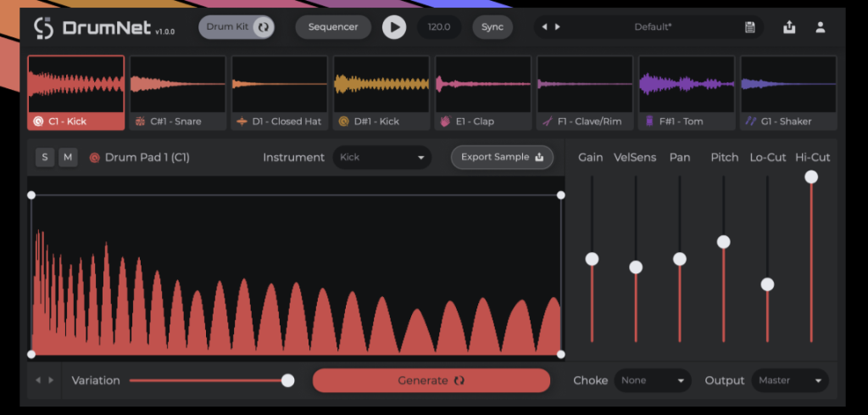The image size is (868, 415).
Task: Click the Generate button
Action: click(x=431, y=381)
